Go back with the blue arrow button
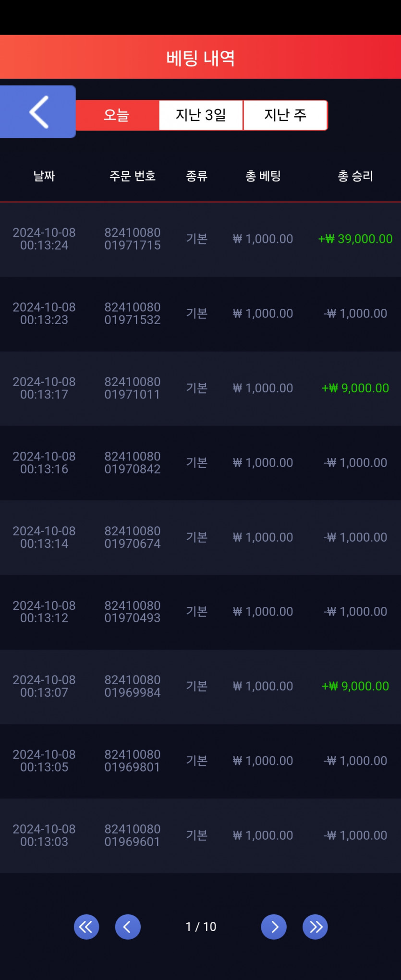Image resolution: width=401 pixels, height=980 pixels. 37,112
